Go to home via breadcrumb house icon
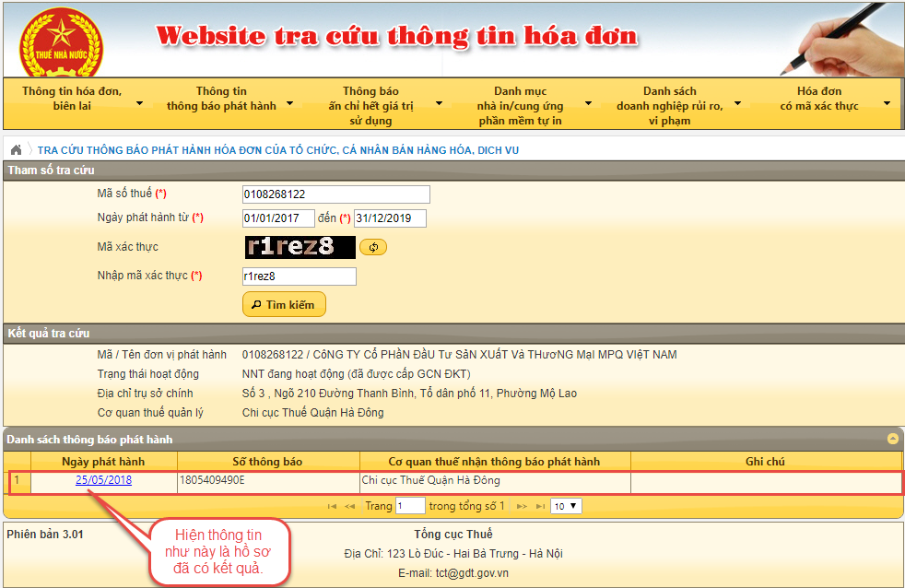Screen dimensions: 905x588 pos(17,150)
